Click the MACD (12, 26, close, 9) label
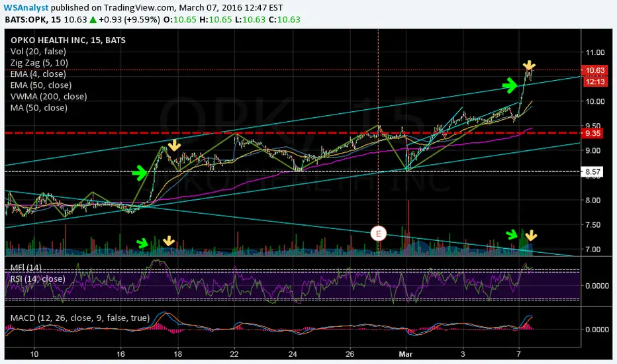Image resolution: width=617 pixels, height=364 pixels. click(80, 318)
